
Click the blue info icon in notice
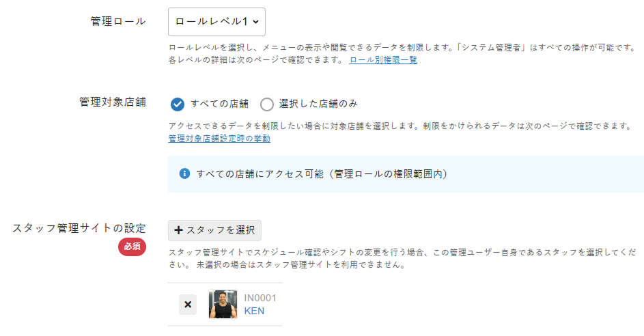point(184,173)
